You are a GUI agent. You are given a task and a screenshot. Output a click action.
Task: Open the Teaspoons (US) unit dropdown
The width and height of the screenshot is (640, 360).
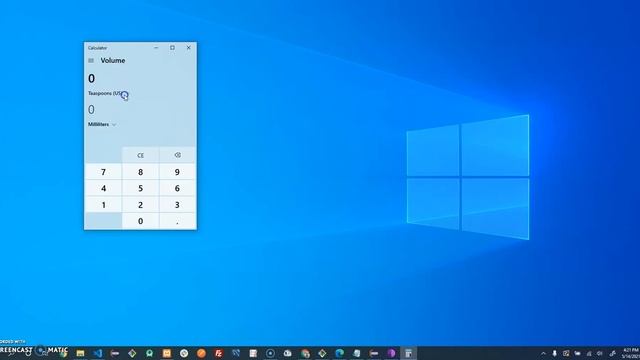tap(108, 93)
